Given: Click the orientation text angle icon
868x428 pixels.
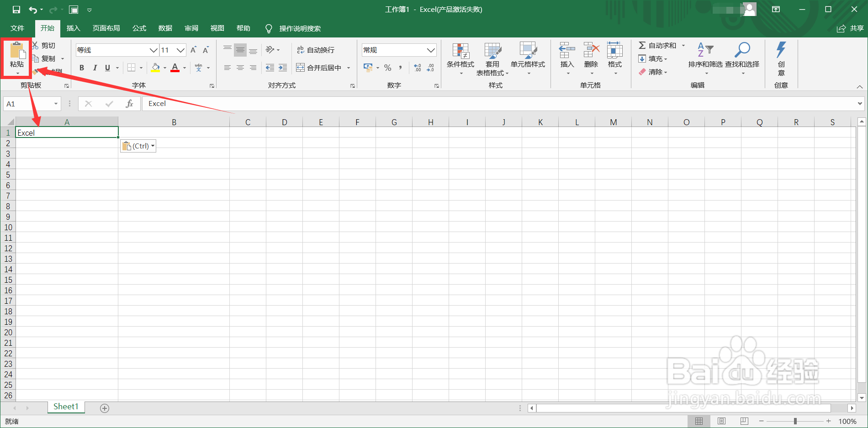Looking at the screenshot, I should (x=270, y=50).
